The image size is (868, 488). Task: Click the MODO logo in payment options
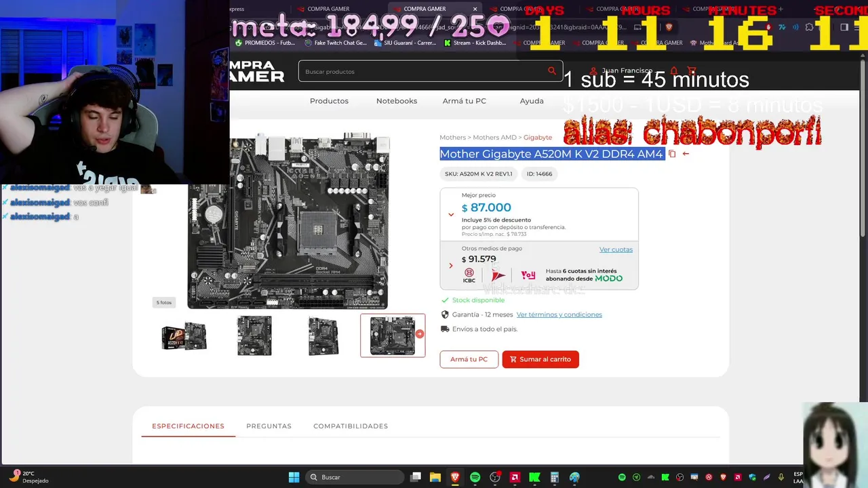pos(608,279)
